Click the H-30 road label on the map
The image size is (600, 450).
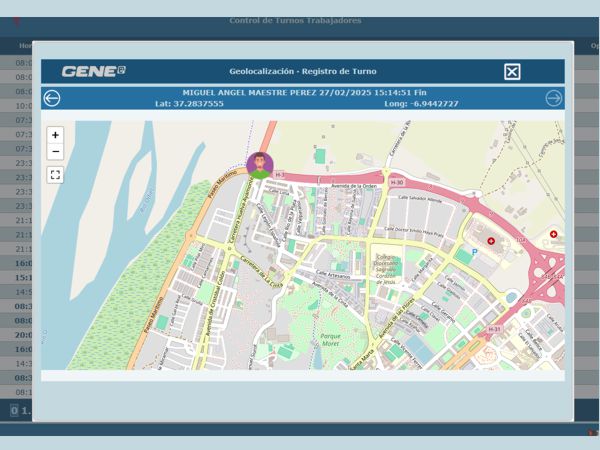click(x=397, y=183)
